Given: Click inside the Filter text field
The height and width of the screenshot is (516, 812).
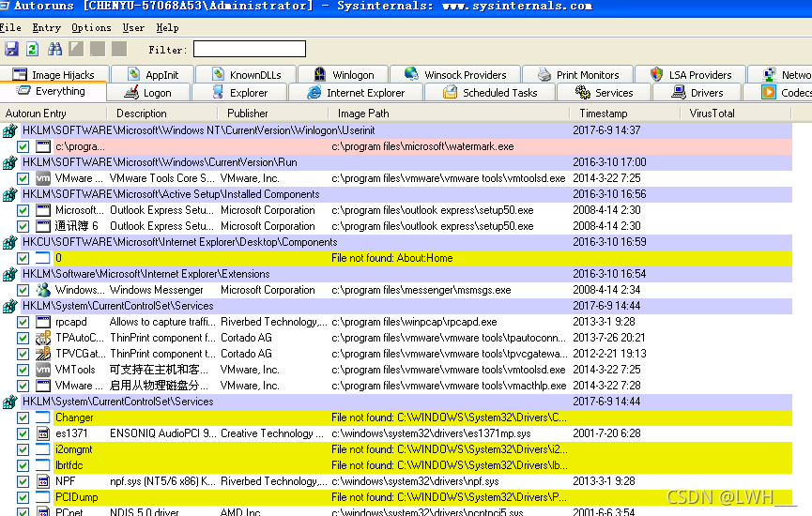Looking at the screenshot, I should point(250,49).
